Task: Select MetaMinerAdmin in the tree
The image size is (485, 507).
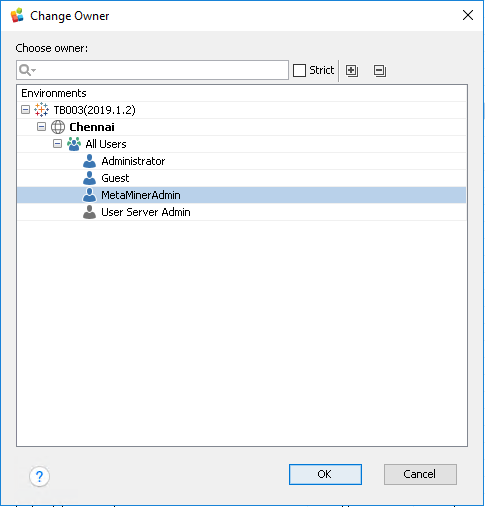Action: tap(141, 195)
